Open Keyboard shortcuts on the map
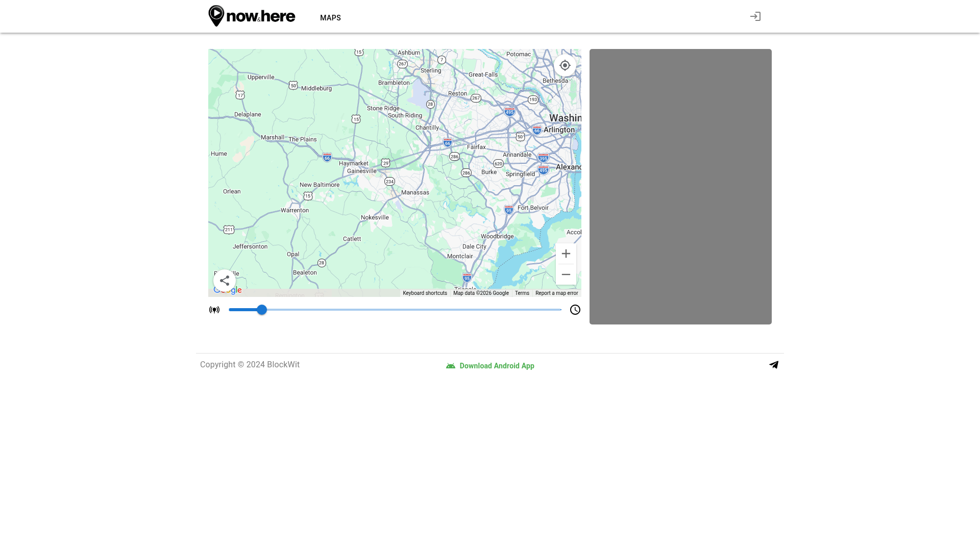 (425, 293)
